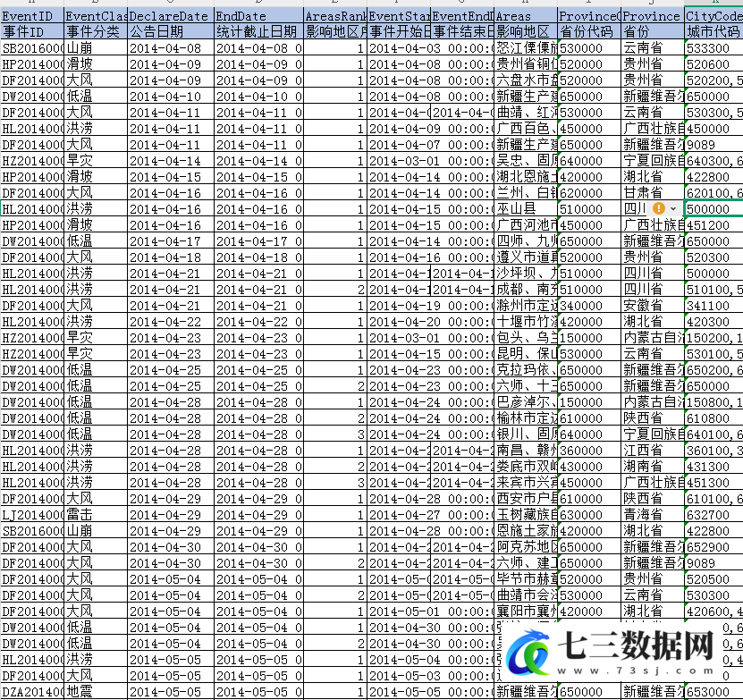Click the 西安市户 area cell
The width and height of the screenshot is (743, 700).
coord(526,499)
